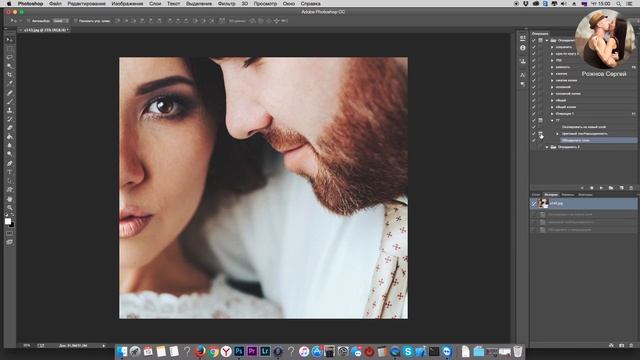This screenshot has height=360, width=640.
Task: Toggle the checkmark for 'Операция 1'
Action: click(x=533, y=113)
